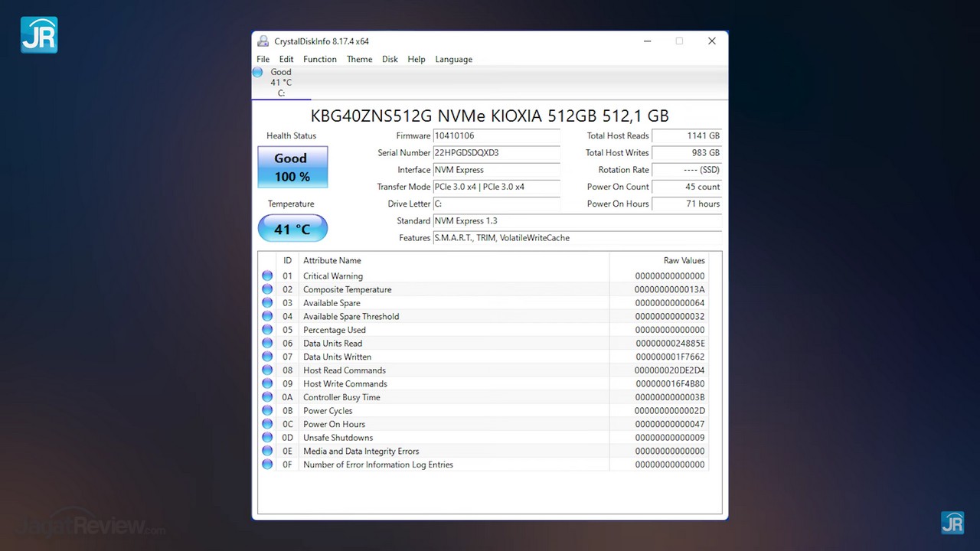Click the CrystalDiskInfo app icon in title bar
This screenshot has height=551, width=980.
pyautogui.click(x=263, y=41)
